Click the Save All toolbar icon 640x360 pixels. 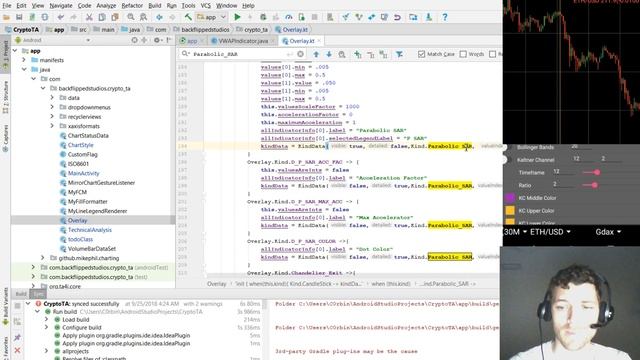(19, 17)
